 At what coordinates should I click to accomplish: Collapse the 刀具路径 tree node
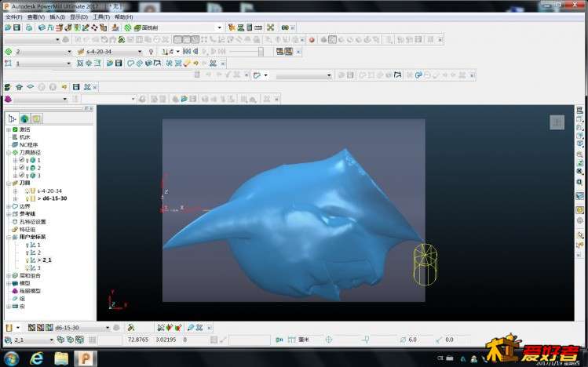(9, 152)
